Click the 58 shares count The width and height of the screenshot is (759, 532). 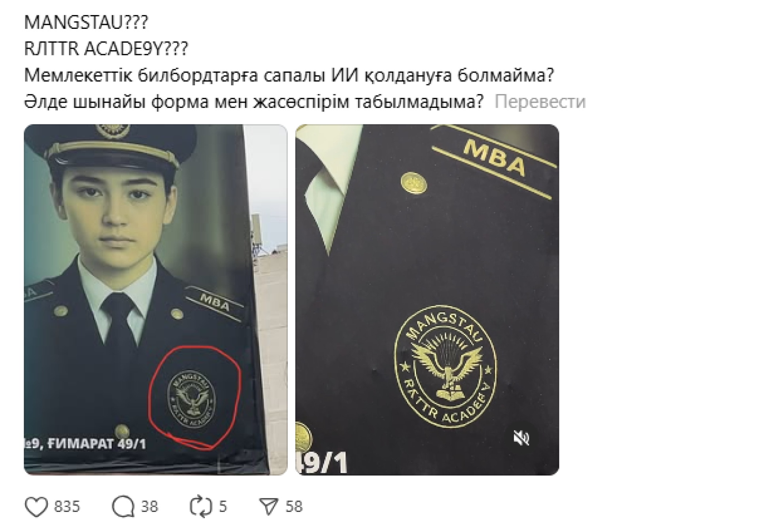pyautogui.click(x=294, y=506)
